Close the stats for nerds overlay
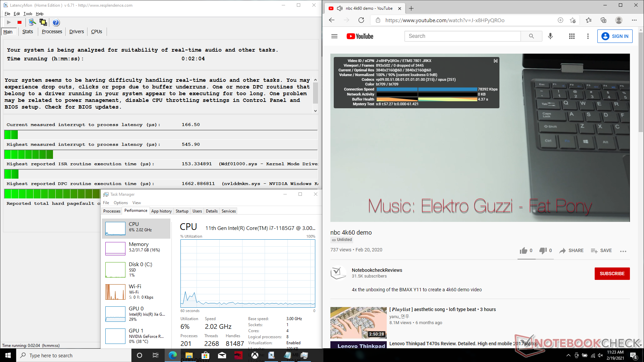Viewport: 644px width, 362px height. pyautogui.click(x=495, y=61)
